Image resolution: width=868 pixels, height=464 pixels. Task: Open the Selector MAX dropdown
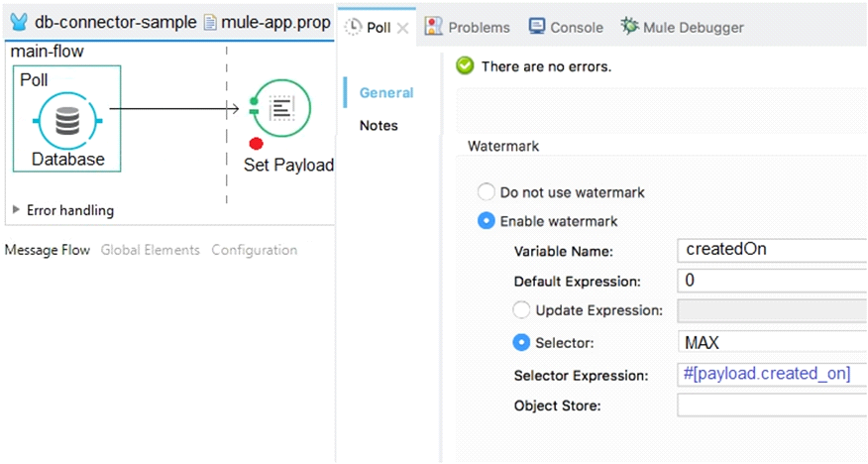772,342
